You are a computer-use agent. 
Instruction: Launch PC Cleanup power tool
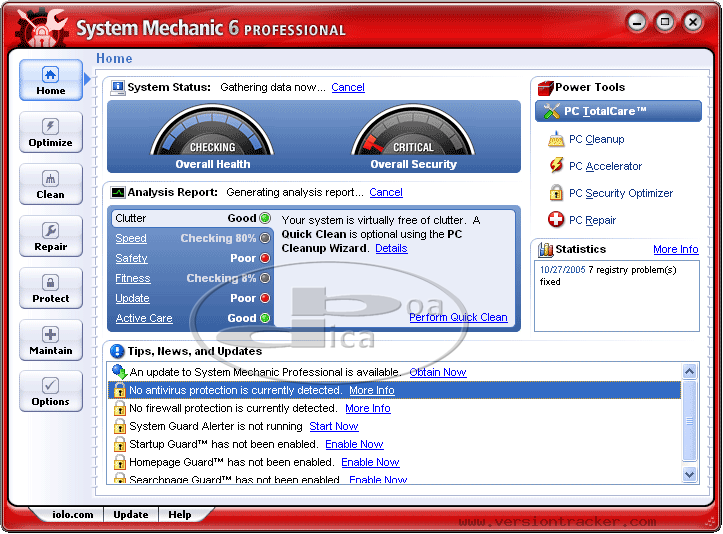[596, 140]
